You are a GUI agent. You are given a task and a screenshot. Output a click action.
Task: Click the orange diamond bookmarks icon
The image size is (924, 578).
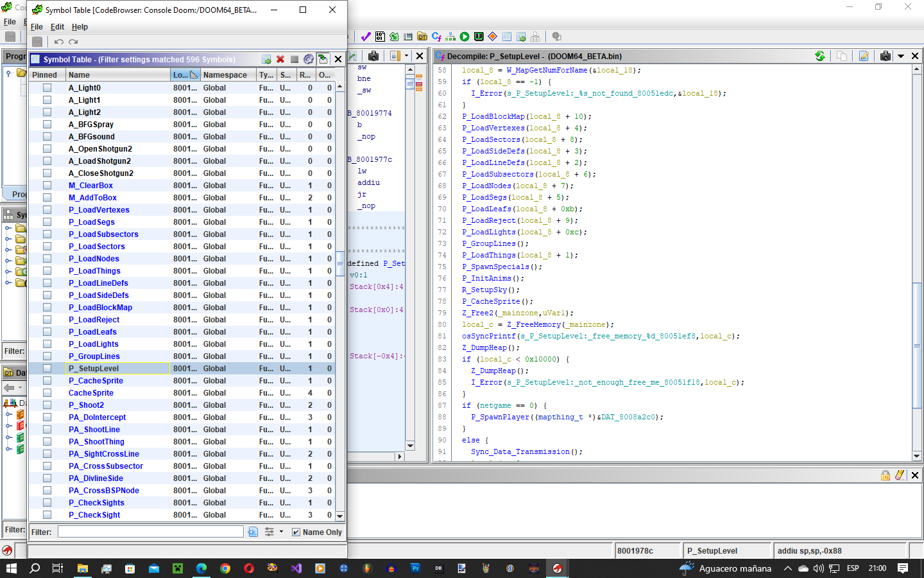[493, 37]
